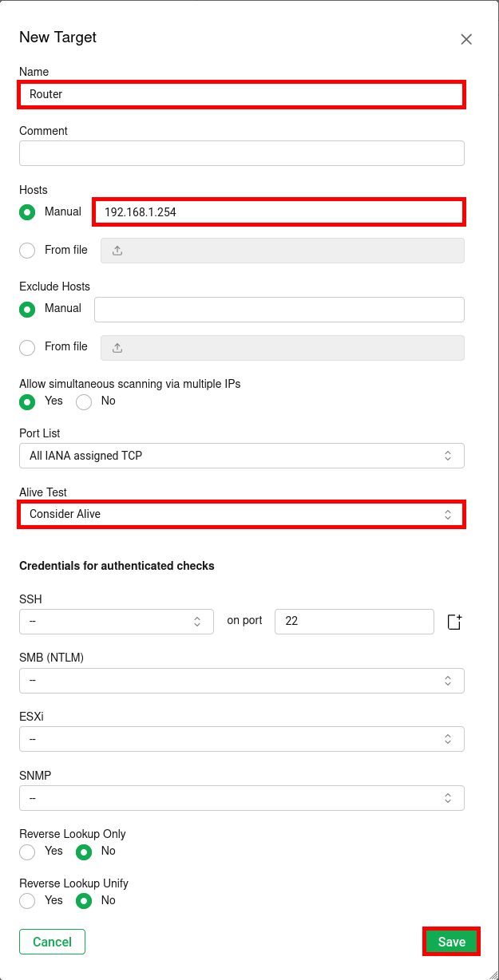Screen dimensions: 499x980
Task: Open the Port List dropdown
Action: click(x=240, y=455)
